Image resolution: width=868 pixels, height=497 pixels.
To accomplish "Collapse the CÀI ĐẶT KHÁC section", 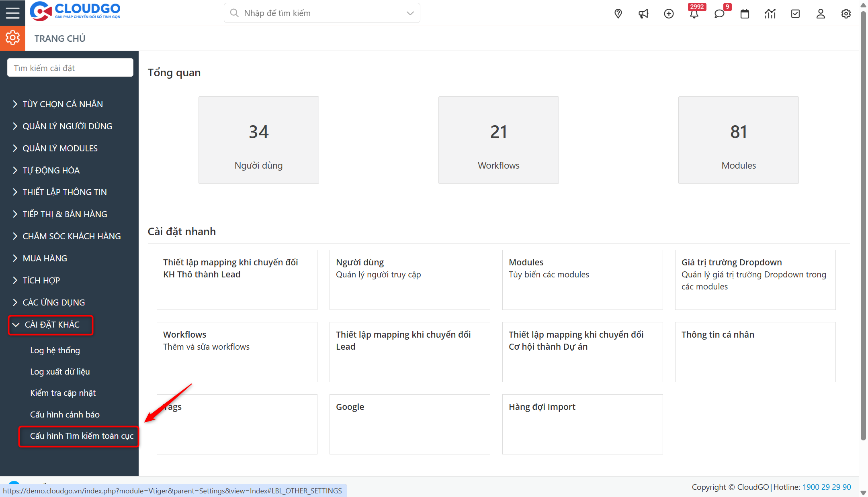I will 50,324.
